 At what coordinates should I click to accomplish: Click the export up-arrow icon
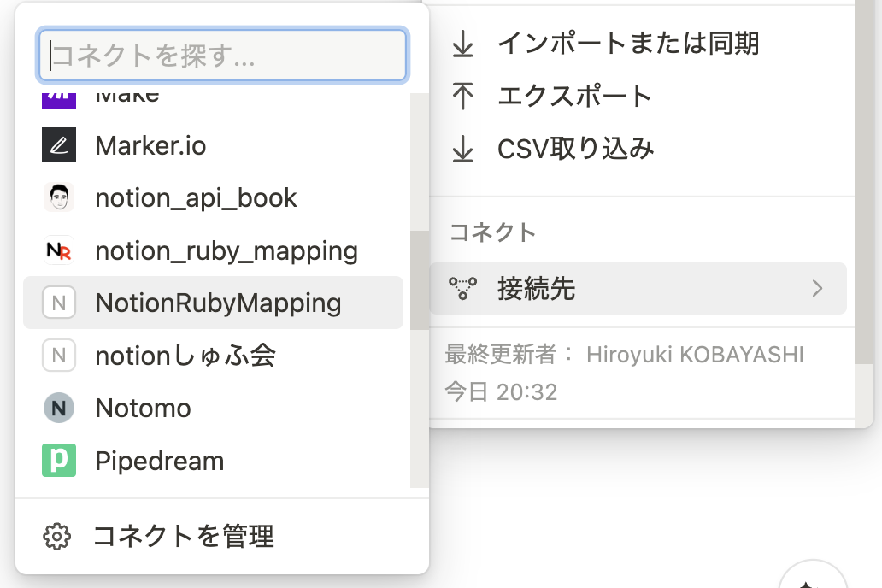tap(463, 97)
